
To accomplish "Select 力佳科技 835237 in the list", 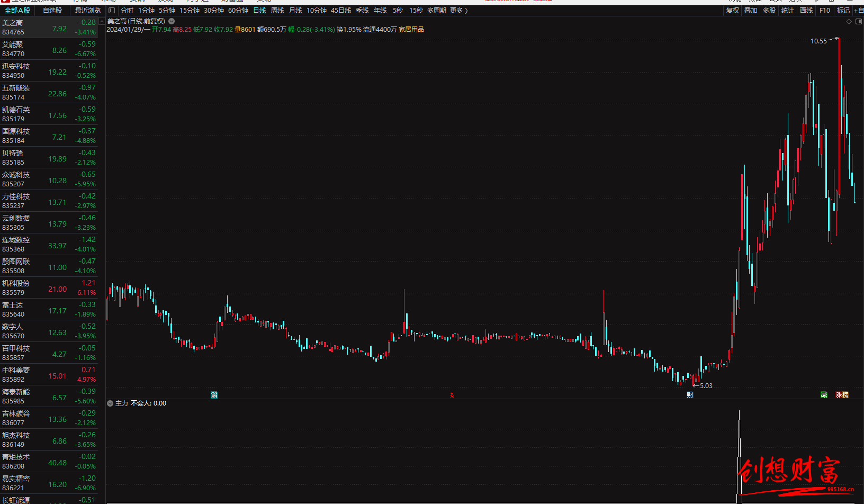I will point(49,201).
